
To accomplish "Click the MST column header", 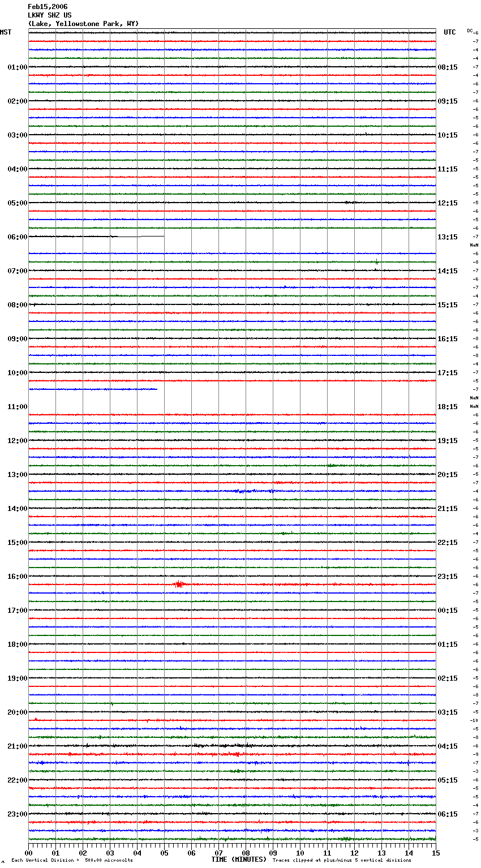I will pyautogui.click(x=6, y=32).
